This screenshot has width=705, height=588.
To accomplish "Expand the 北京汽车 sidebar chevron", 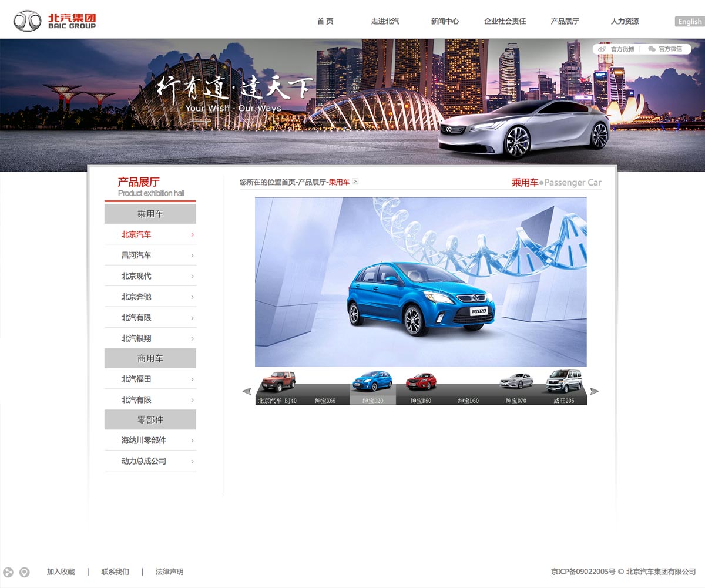I will (193, 235).
